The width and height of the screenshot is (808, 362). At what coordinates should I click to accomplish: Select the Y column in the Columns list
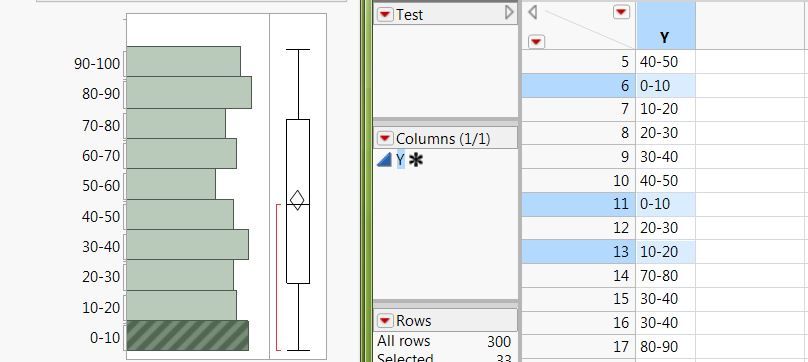coord(400,160)
